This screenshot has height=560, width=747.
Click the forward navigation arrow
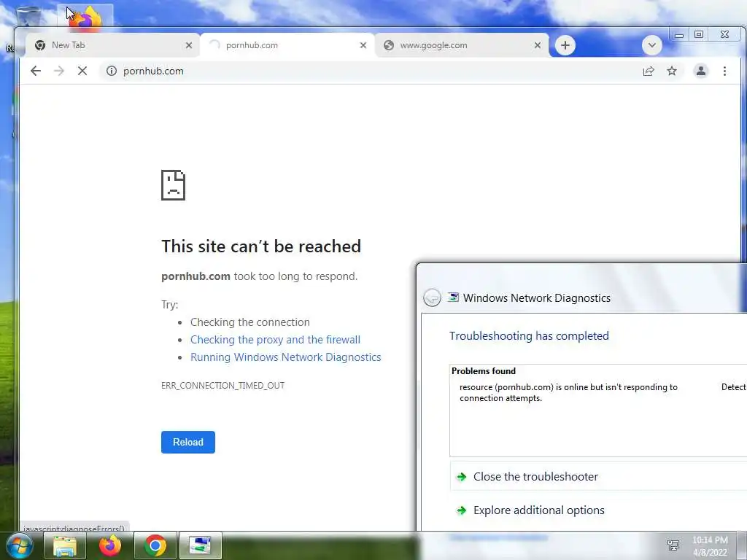coord(58,71)
